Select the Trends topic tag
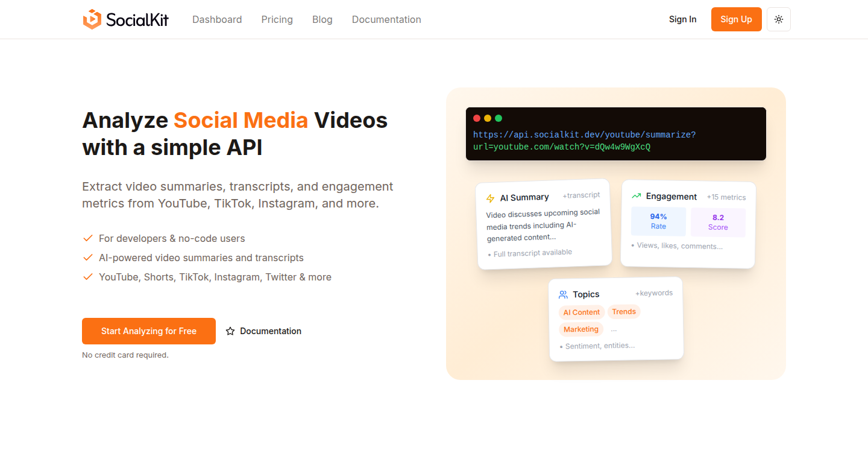 point(624,312)
